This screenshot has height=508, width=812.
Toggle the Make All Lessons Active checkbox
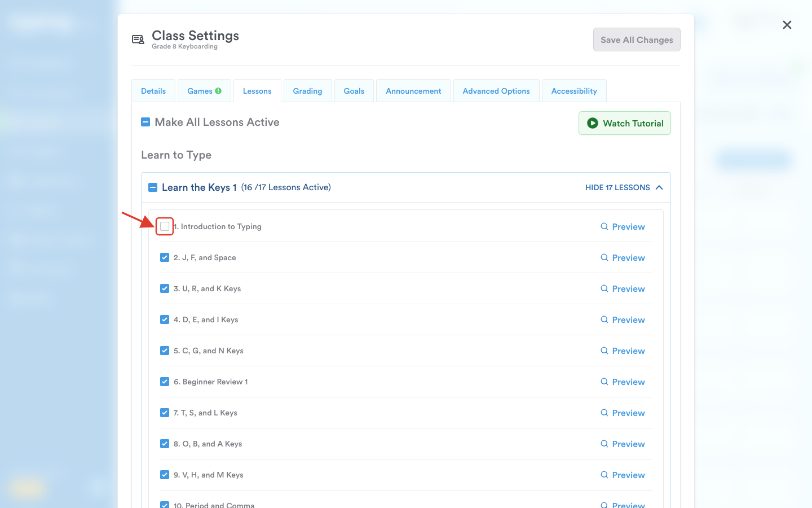[x=145, y=122]
